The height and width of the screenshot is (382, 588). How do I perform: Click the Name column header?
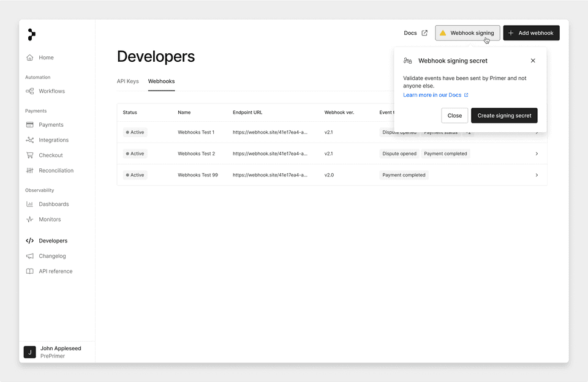coord(184,113)
